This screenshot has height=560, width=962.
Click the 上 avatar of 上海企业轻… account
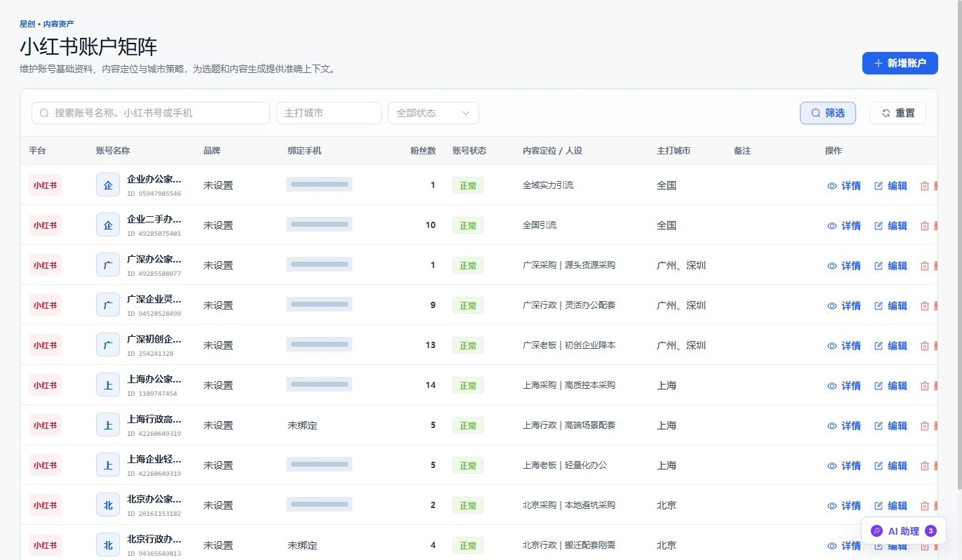108,465
